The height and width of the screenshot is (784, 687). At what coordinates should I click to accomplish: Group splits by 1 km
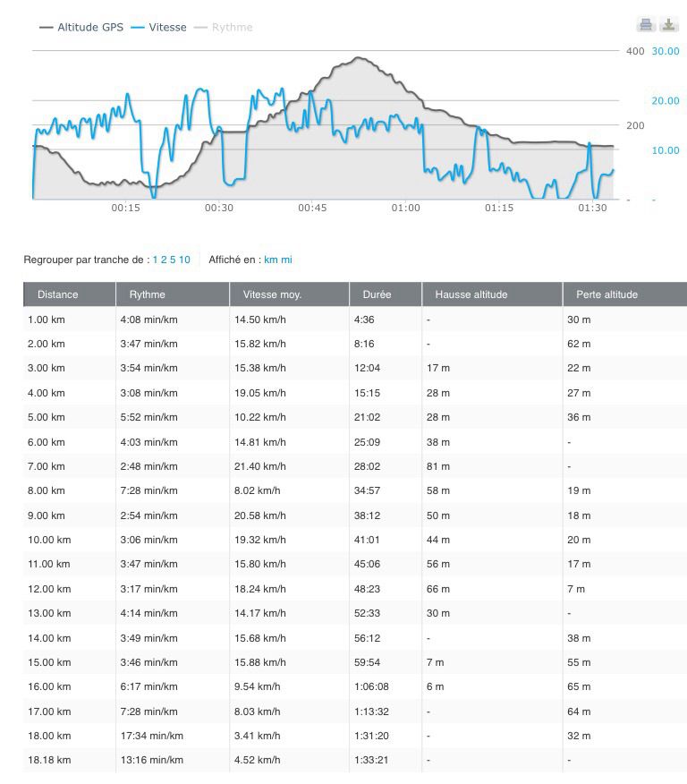[155, 260]
